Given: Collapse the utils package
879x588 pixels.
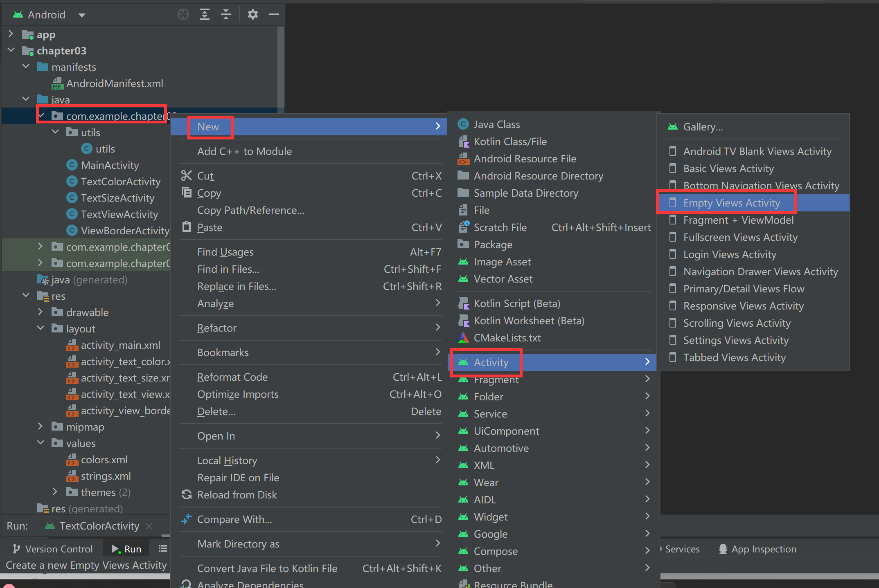Looking at the screenshot, I should tap(55, 132).
